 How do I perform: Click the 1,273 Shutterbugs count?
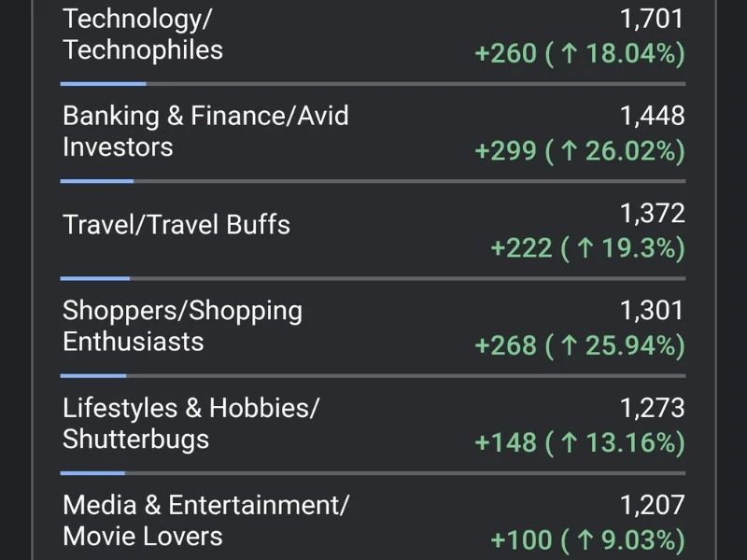(652, 408)
